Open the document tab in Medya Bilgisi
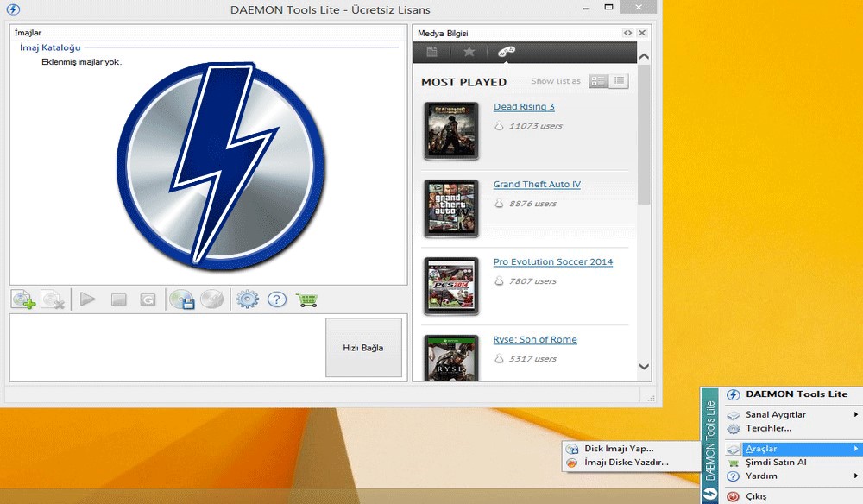Screen dimensions: 863x504 coord(432,52)
